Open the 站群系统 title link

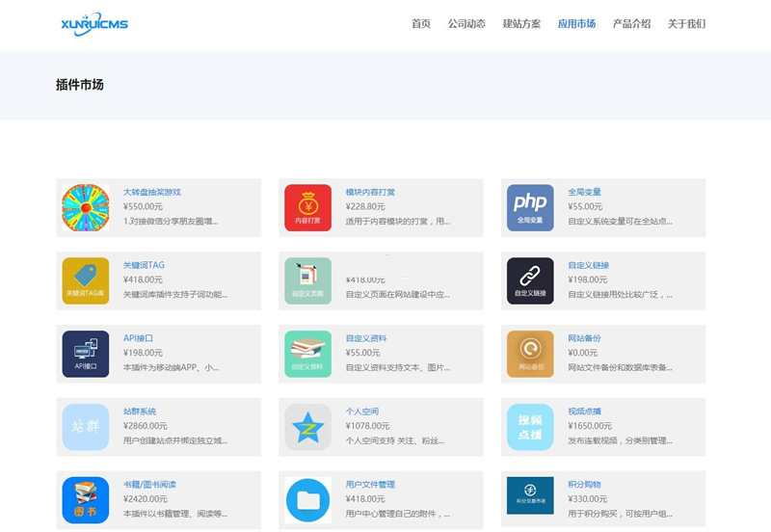point(140,412)
